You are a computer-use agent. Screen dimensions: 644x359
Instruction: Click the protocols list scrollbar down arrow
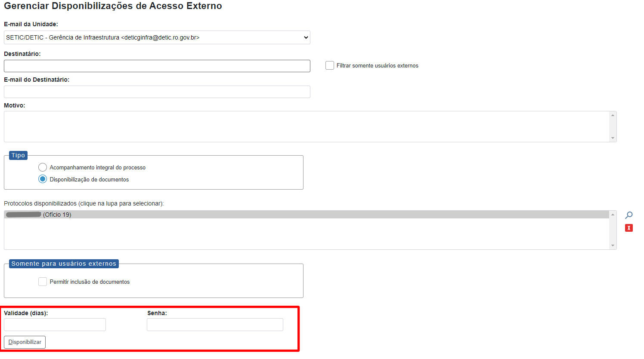(613, 245)
